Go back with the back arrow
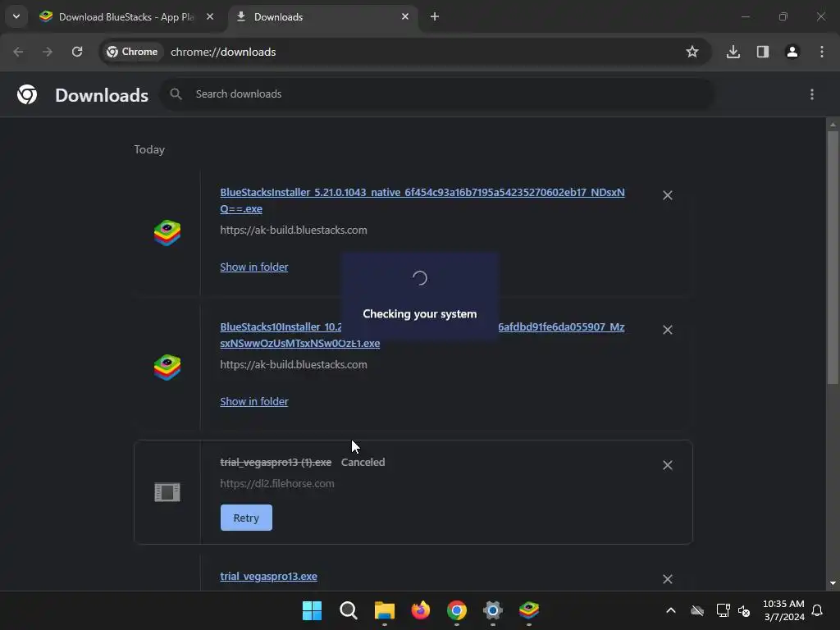Image resolution: width=840 pixels, height=630 pixels. coord(18,52)
